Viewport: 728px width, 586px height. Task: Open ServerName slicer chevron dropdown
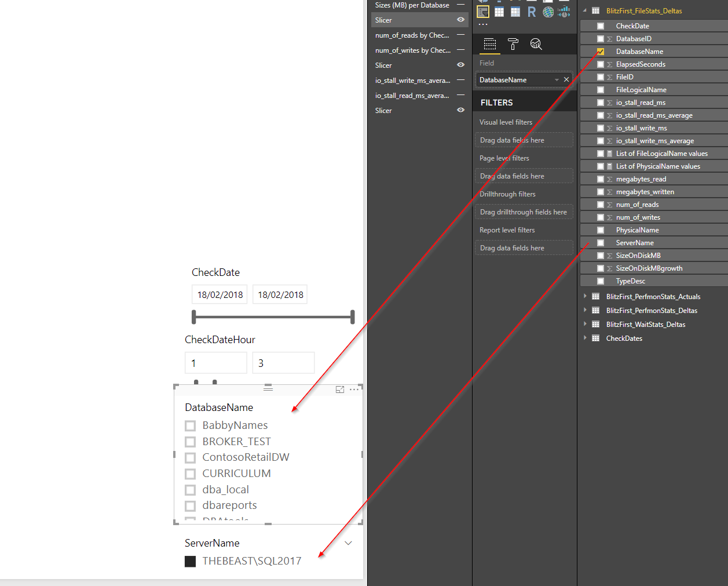348,543
